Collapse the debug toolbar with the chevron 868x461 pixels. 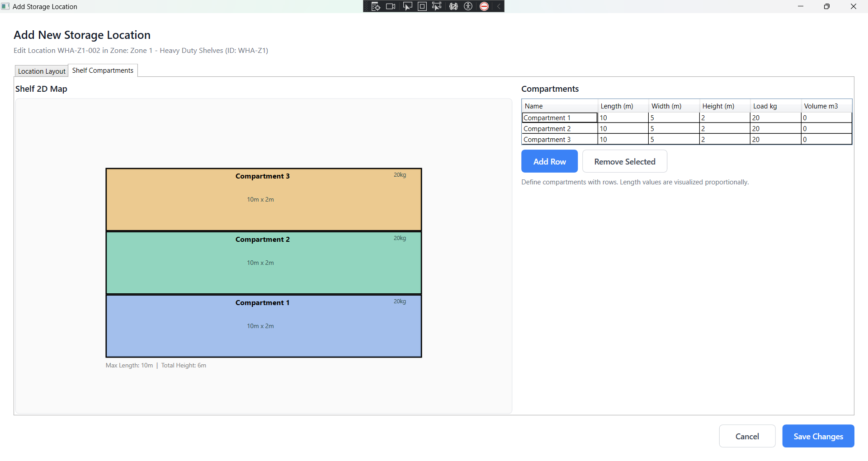tap(499, 6)
